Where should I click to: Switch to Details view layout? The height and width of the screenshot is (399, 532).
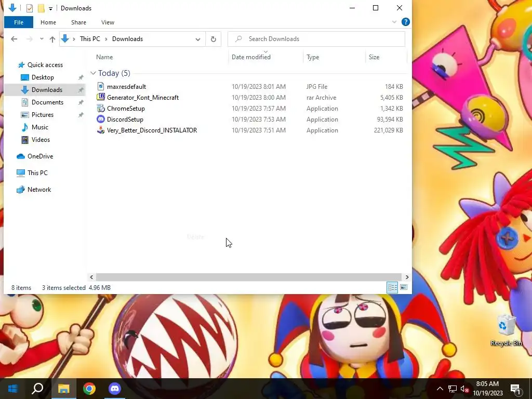(393, 288)
